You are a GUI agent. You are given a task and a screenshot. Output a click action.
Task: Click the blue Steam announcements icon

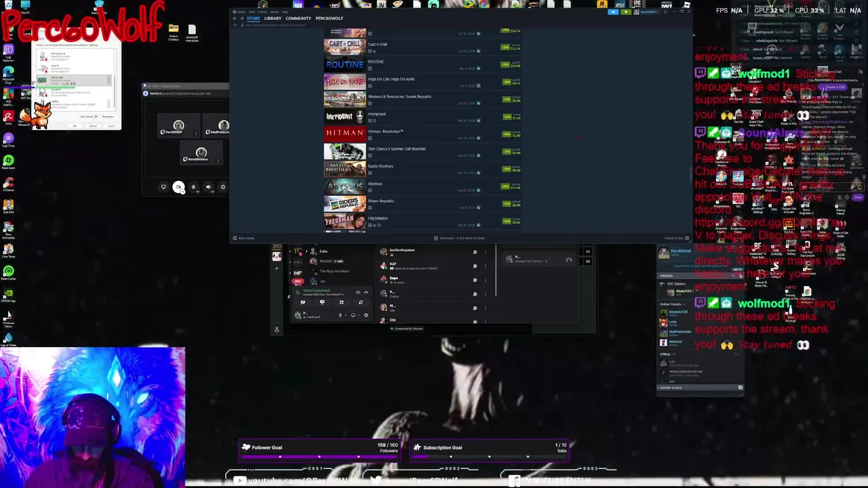[x=613, y=12]
